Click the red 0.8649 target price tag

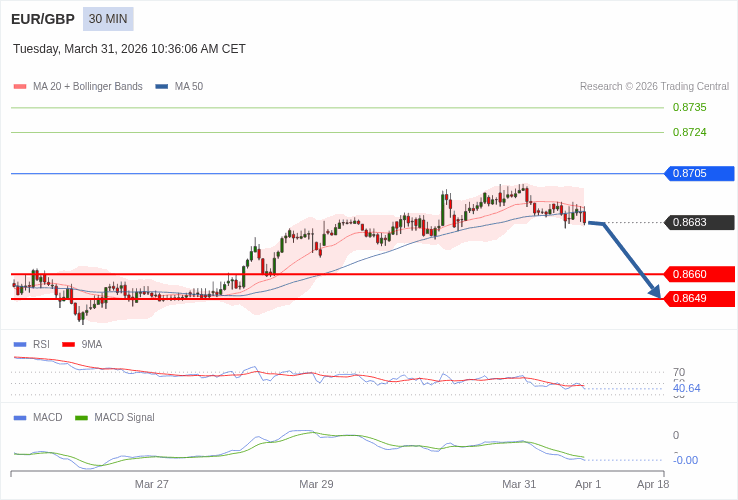pos(700,298)
